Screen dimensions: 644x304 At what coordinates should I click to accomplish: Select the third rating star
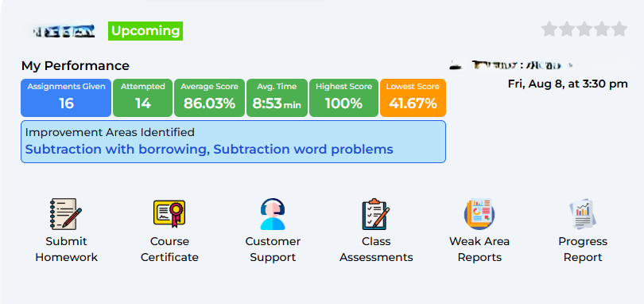[x=584, y=29]
